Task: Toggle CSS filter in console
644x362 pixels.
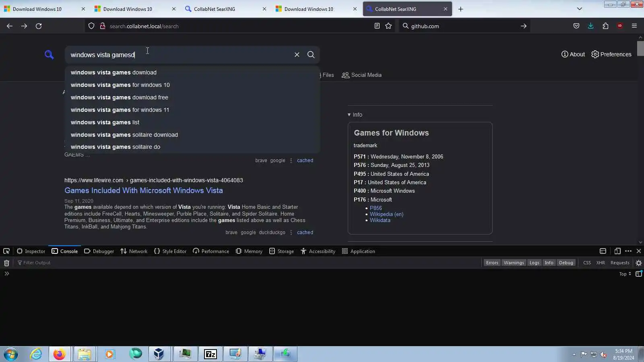Action: (587, 263)
